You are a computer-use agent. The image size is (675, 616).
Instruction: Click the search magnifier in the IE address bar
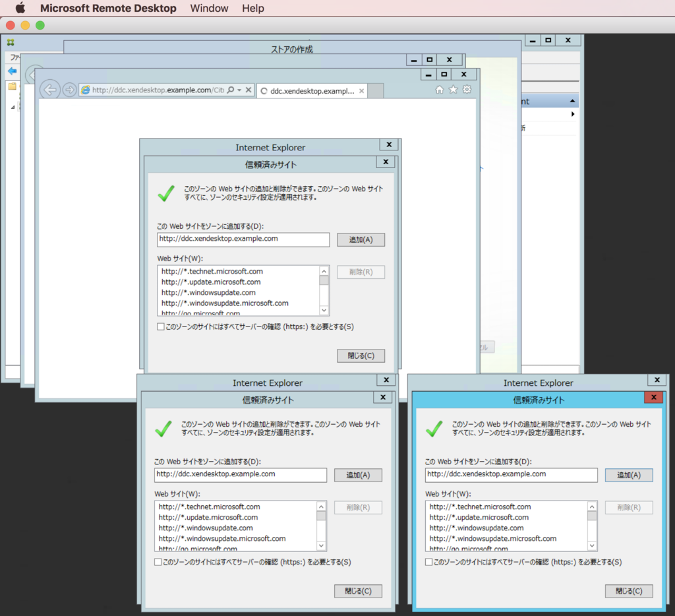(231, 90)
